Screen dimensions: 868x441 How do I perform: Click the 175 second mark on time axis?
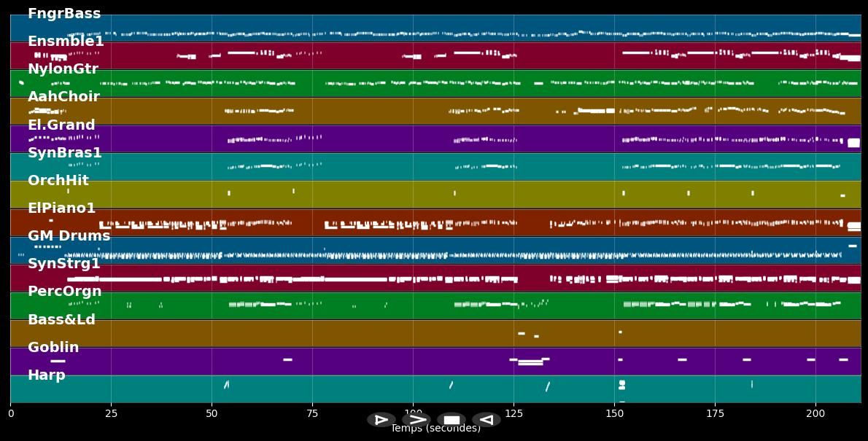click(x=715, y=413)
